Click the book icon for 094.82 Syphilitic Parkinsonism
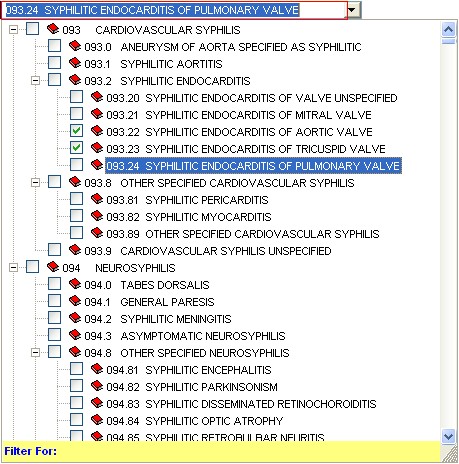Screen dimensions: 459x464 97,386
